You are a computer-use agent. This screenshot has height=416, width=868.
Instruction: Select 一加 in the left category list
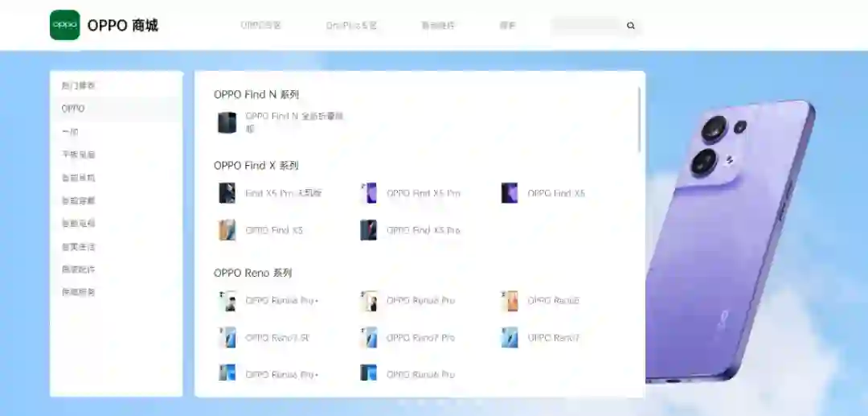(x=117, y=132)
